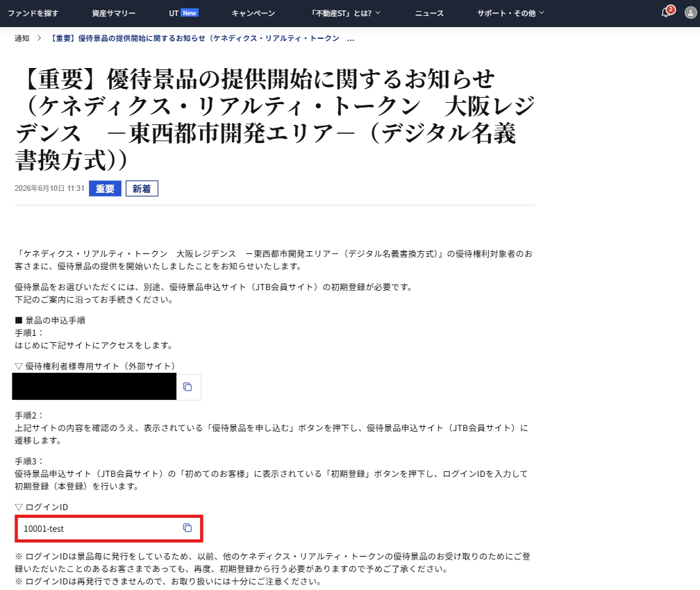Screen dimensions: 700x590
Task: Click はじめに下記サイトにアクセスをします text
Action: (x=94, y=346)
